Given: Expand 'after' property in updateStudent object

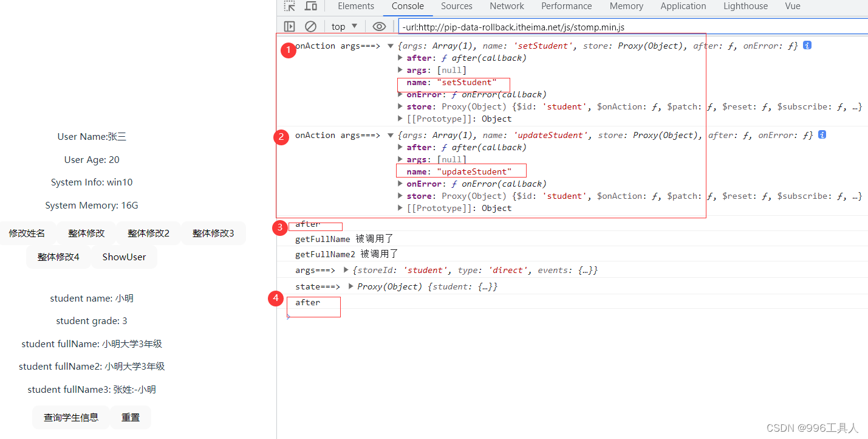Looking at the screenshot, I should (400, 147).
